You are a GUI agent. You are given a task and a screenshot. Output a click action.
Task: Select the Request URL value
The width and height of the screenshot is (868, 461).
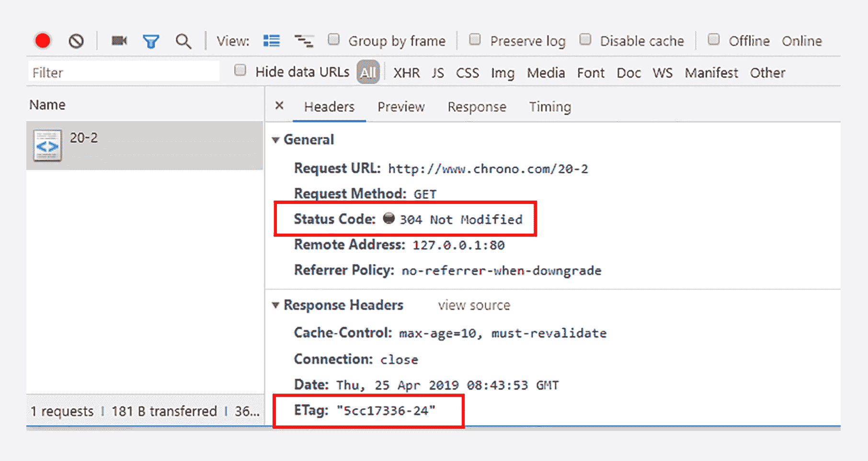(488, 169)
